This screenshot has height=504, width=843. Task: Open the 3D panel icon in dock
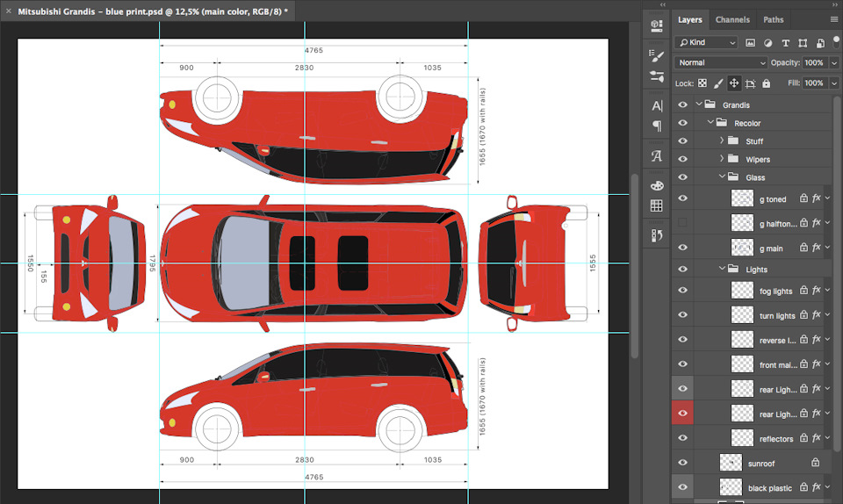[x=657, y=26]
